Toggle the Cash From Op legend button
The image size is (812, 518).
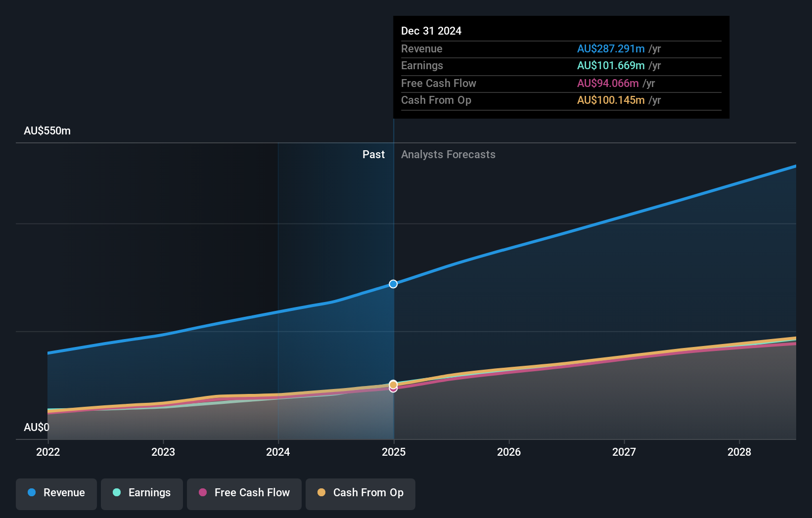point(361,494)
